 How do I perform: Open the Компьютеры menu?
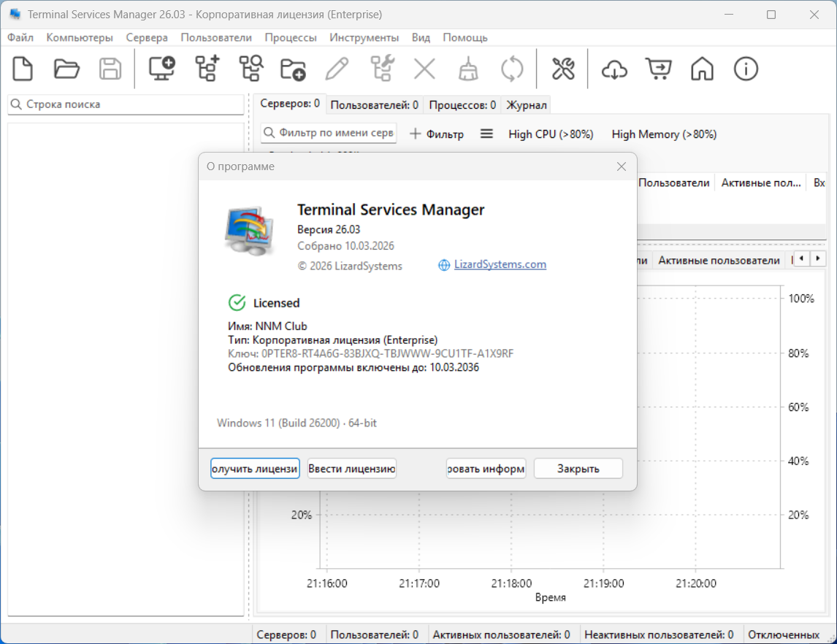click(x=80, y=37)
